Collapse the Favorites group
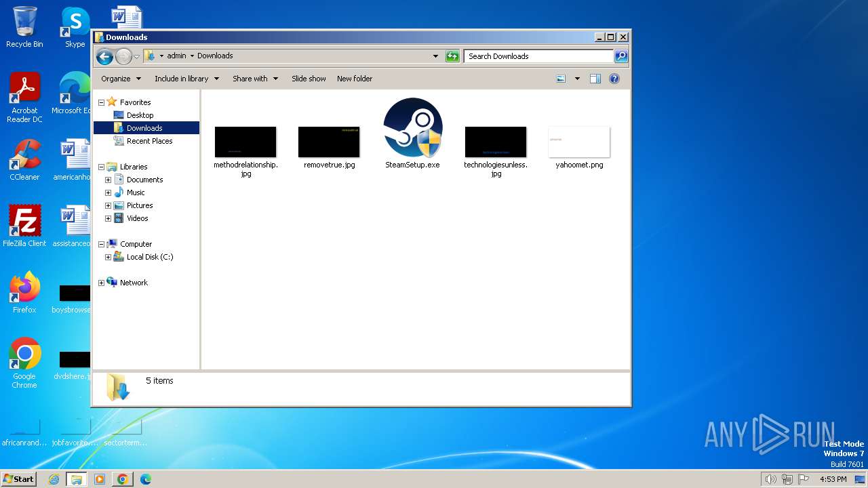Image resolution: width=868 pixels, height=488 pixels. pos(102,102)
